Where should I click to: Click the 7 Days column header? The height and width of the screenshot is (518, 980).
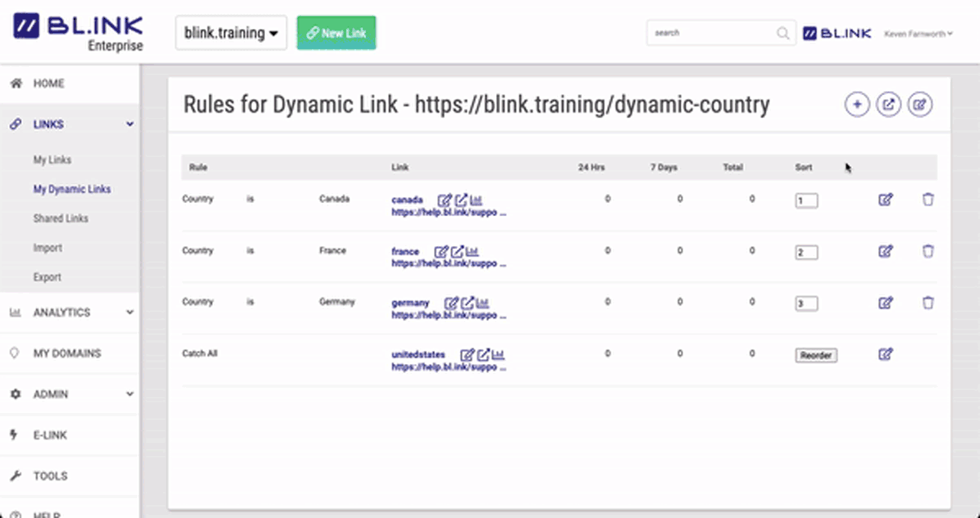click(x=664, y=167)
